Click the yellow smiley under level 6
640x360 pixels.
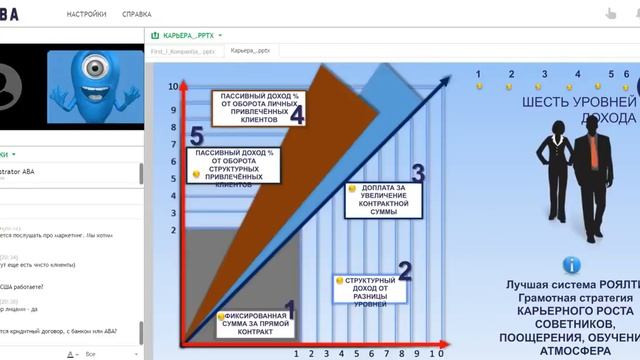coord(625,87)
